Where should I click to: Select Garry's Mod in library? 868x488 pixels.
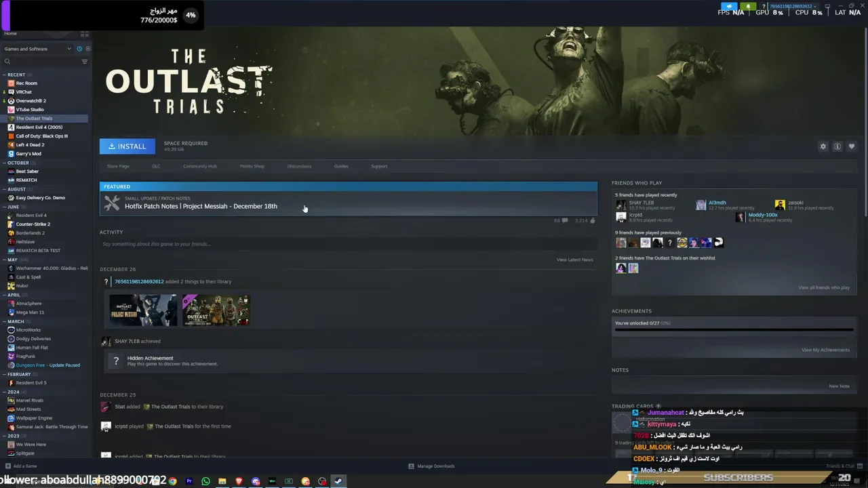(x=28, y=154)
